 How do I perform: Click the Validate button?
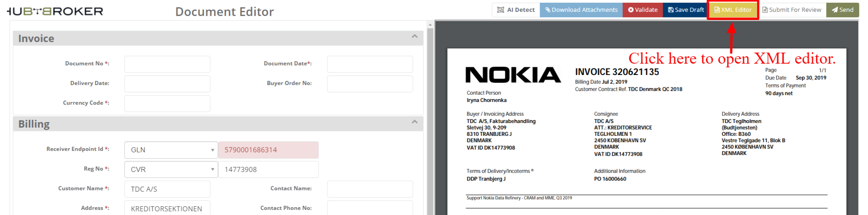pyautogui.click(x=642, y=10)
